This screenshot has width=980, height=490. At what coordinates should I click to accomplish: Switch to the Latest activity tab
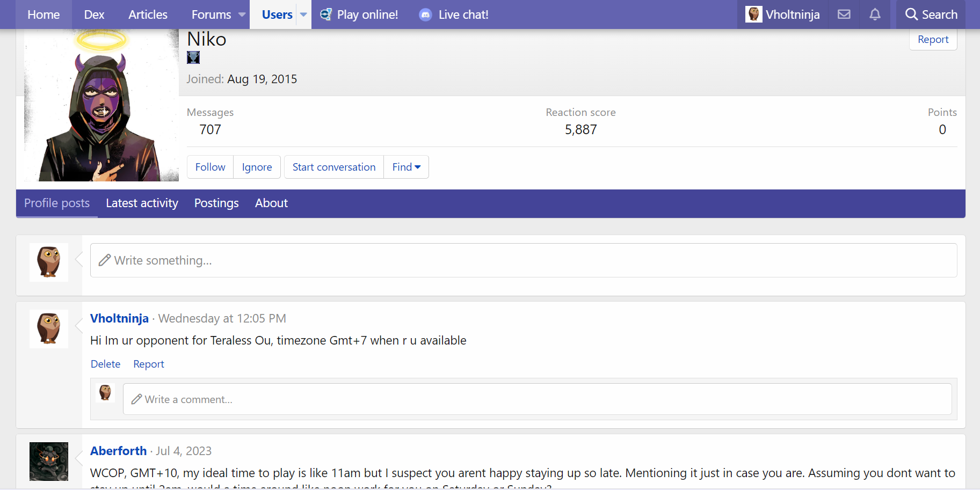pos(142,203)
